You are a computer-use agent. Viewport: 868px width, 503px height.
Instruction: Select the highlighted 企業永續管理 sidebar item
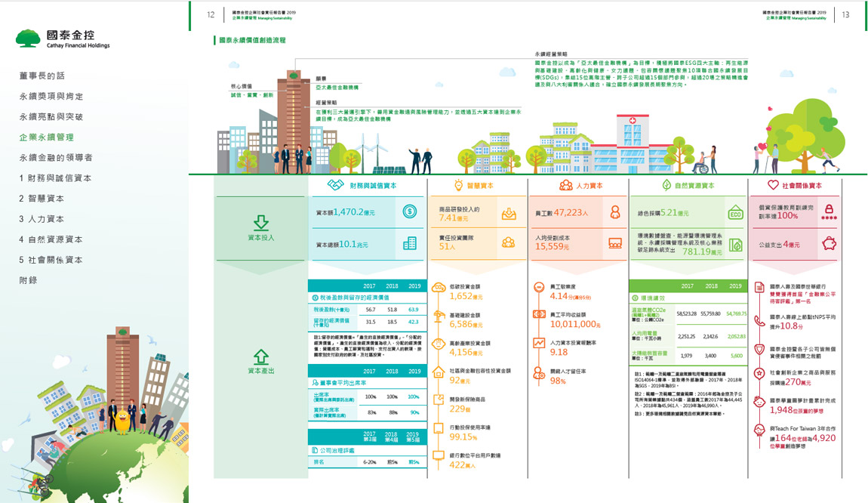[x=47, y=137]
